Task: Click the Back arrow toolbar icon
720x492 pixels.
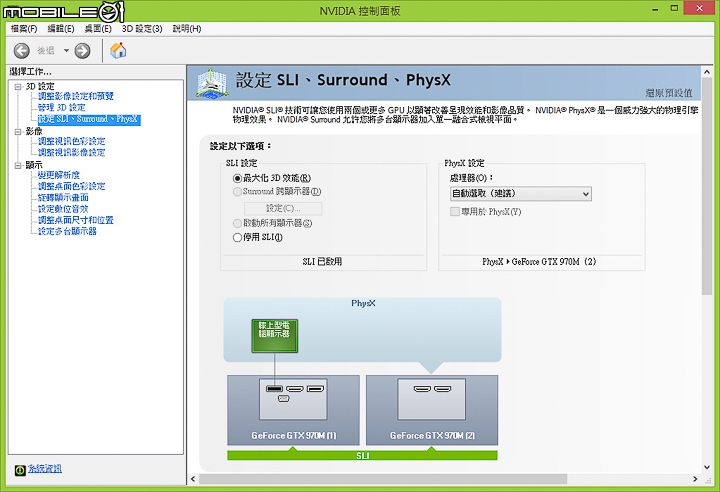Action: pyautogui.click(x=22, y=51)
